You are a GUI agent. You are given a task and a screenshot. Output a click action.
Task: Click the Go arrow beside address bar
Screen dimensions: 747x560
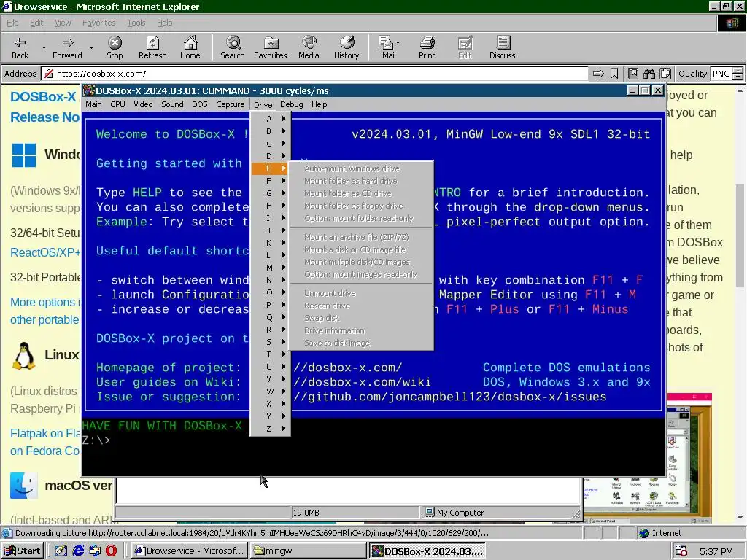(598, 74)
